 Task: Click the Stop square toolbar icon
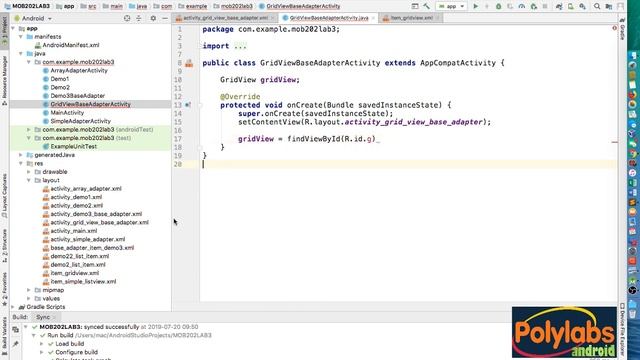click(545, 6)
